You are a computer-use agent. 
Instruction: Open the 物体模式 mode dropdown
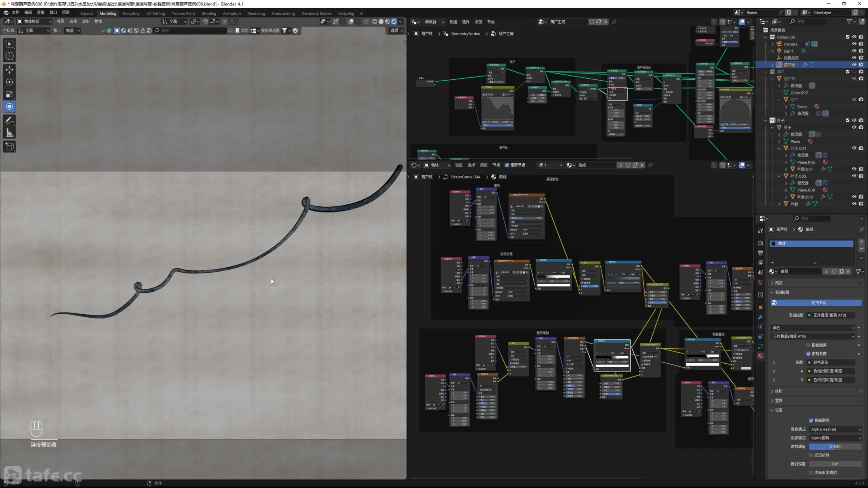coord(35,21)
